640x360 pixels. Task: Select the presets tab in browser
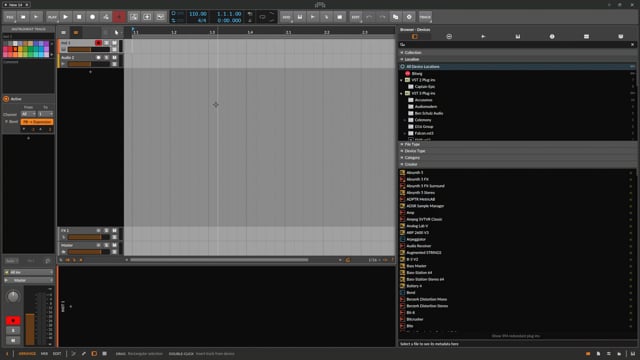coord(449,36)
